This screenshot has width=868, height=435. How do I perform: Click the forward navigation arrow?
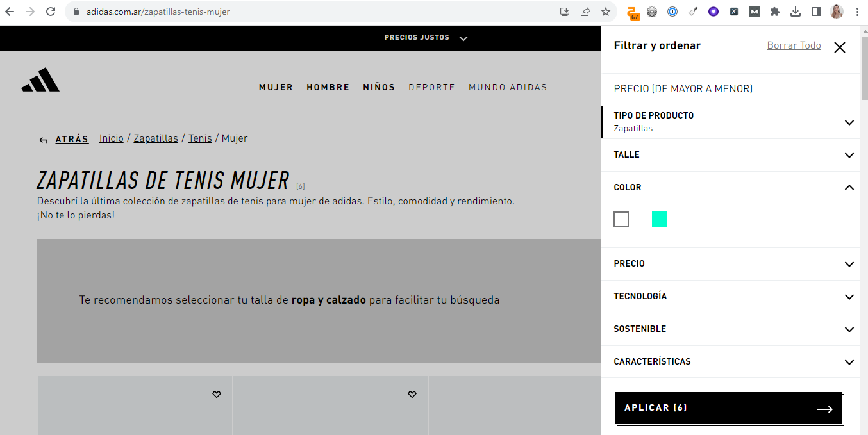(30, 12)
